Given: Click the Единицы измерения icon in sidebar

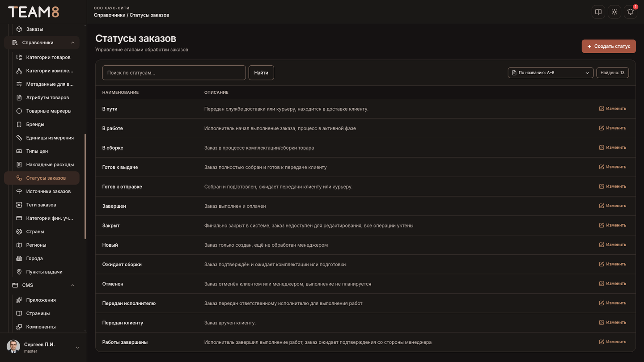Looking at the screenshot, I should (19, 138).
